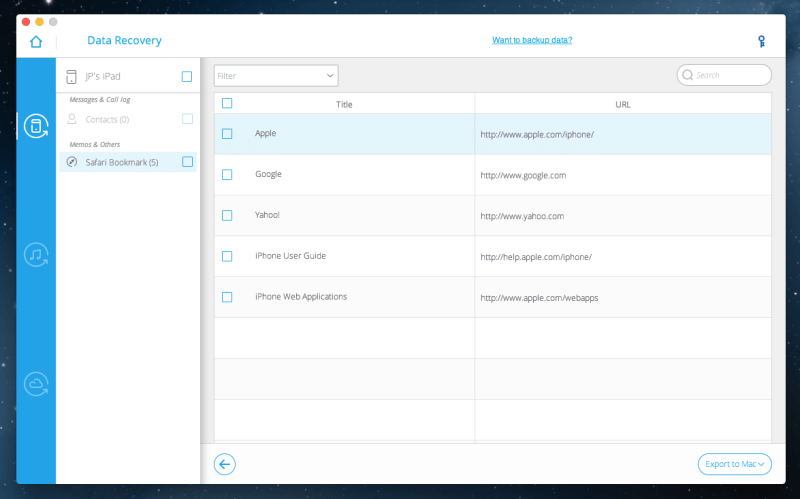
Task: Toggle the Contacts (0) checkbox
Action: pos(187,119)
